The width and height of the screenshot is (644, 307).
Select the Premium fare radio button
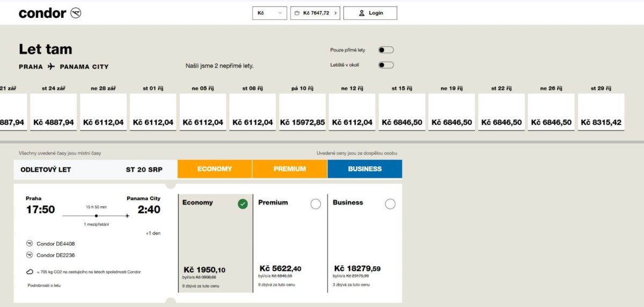tap(316, 203)
